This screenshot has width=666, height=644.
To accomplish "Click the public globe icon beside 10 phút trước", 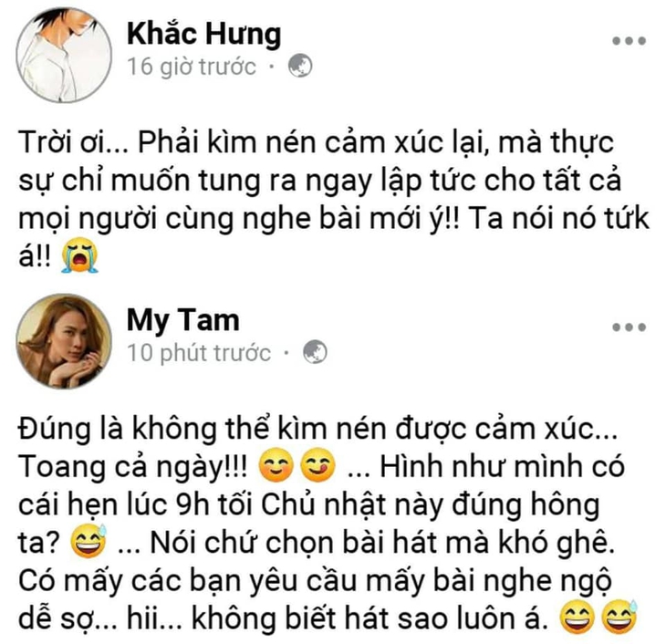I will point(315,352).
